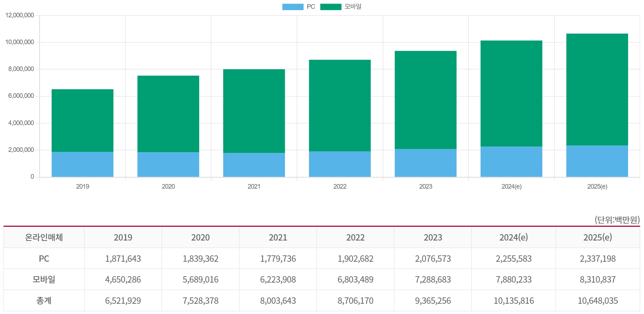Hide 모바일 series via its legend label
This screenshot has width=644, height=314.
(x=353, y=7)
